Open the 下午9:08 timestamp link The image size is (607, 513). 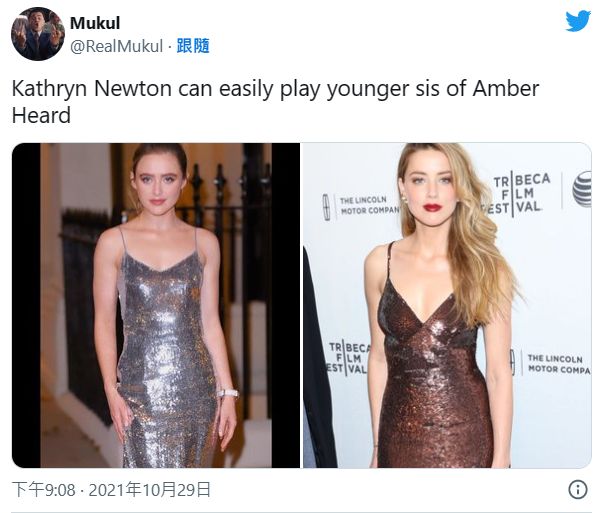pos(43,490)
